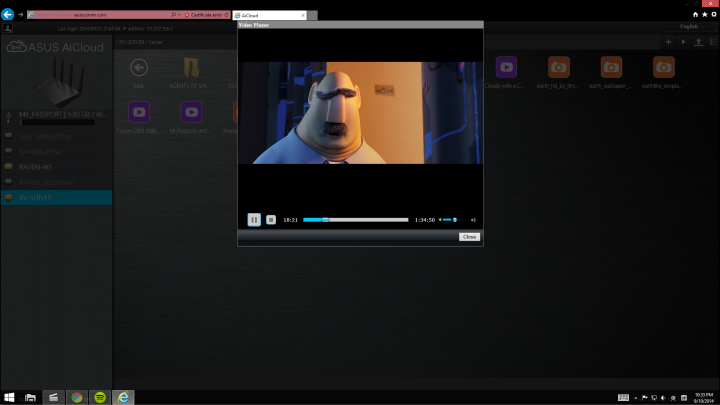720x405 pixels.
Task: Open the Windows Start button
Action: tap(9, 397)
